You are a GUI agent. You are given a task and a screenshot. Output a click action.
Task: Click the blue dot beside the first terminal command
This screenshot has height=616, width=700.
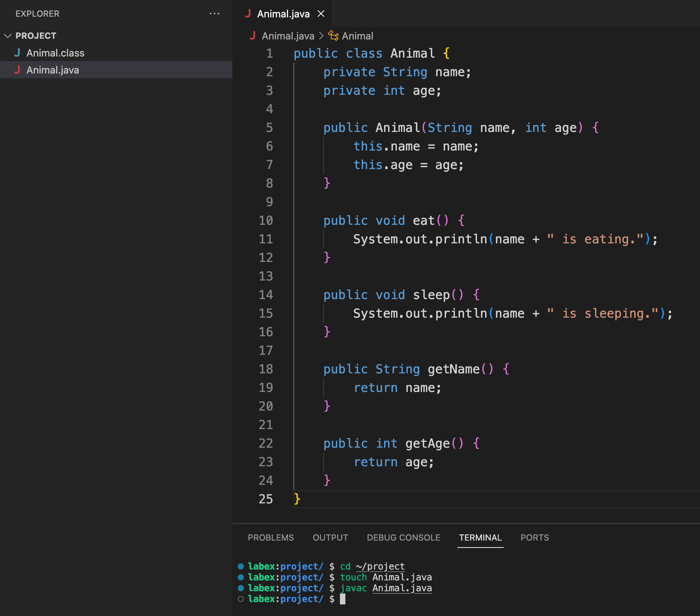(241, 566)
